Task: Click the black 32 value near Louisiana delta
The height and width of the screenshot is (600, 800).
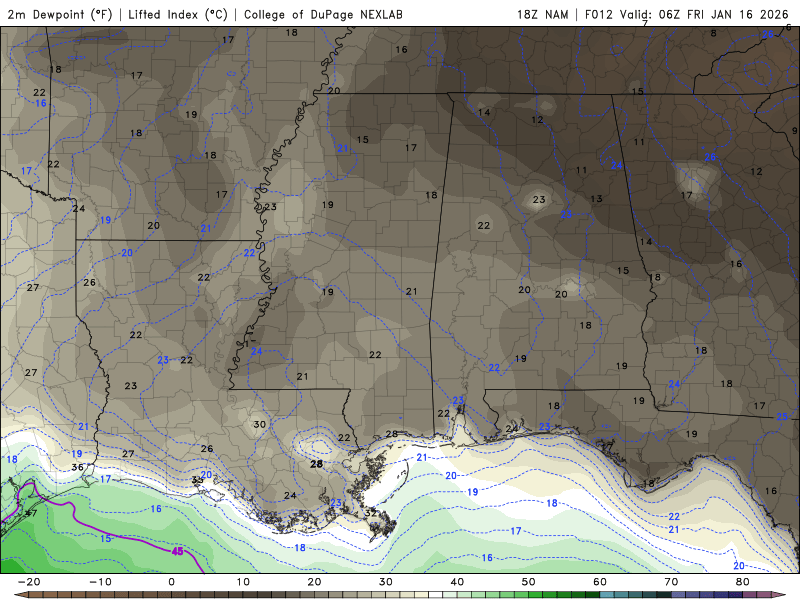Action: click(x=370, y=513)
